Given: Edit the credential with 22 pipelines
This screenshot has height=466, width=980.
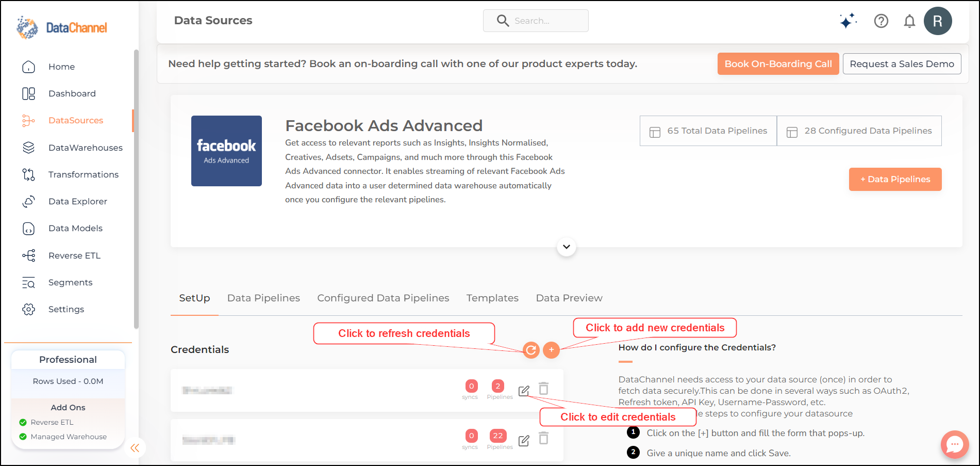Looking at the screenshot, I should pos(524,441).
